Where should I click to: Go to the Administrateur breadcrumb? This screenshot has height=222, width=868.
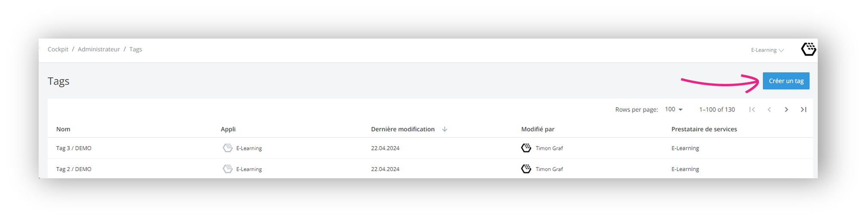coord(99,49)
